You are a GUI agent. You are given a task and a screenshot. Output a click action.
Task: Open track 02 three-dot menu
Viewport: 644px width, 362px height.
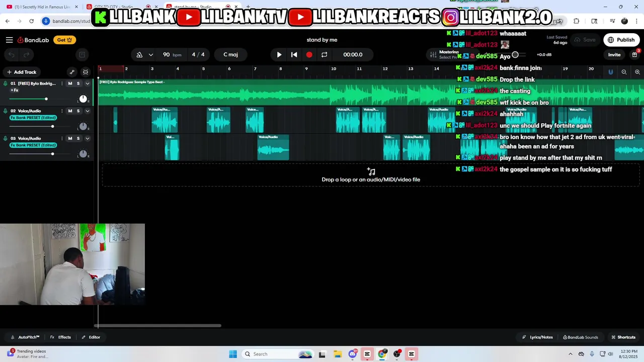pos(62,111)
